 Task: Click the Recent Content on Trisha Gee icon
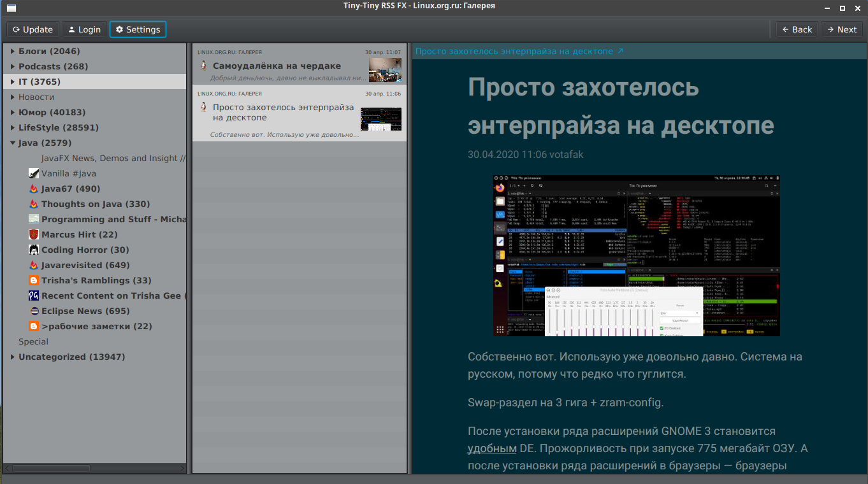click(34, 295)
